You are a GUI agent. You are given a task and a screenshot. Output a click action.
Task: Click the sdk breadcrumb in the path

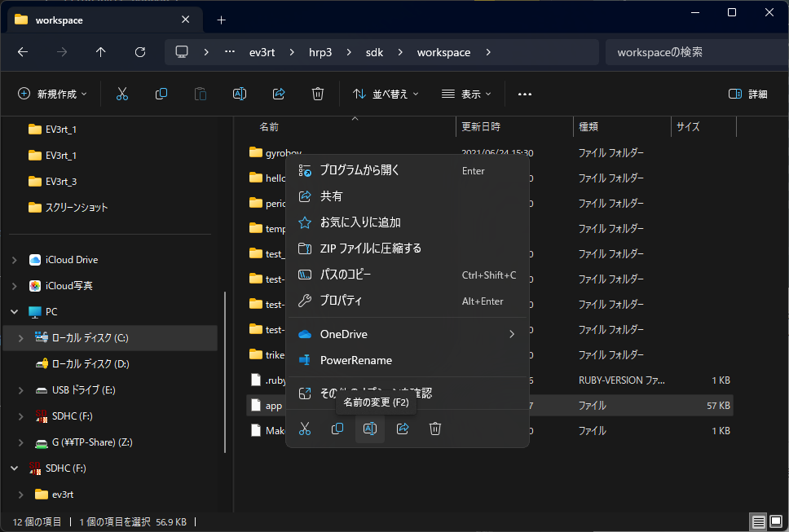coord(374,52)
